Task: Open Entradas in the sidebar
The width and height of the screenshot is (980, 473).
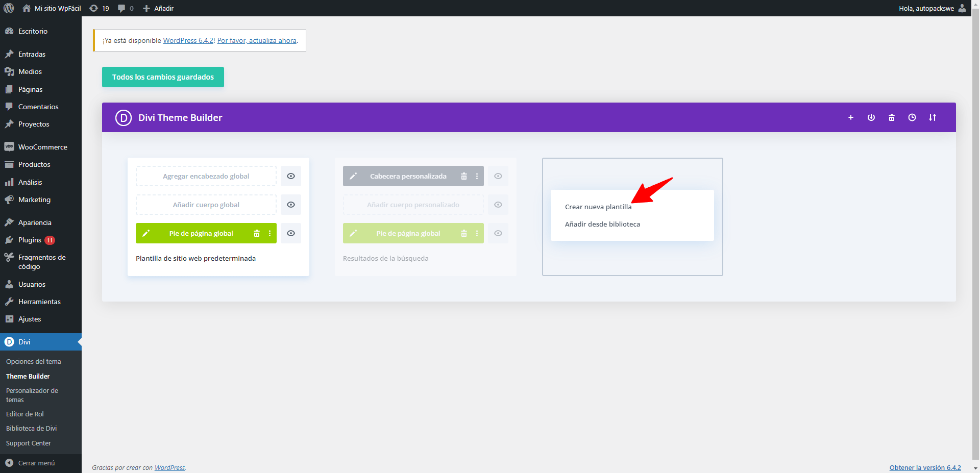Action: pos(41,54)
